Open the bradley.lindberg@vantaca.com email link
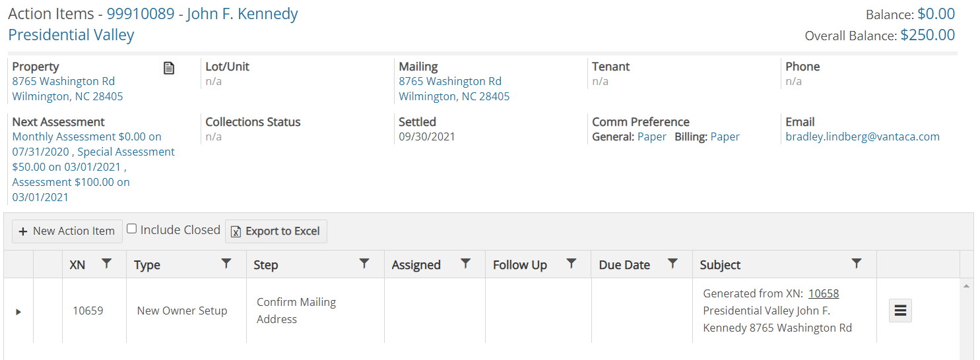 863,137
